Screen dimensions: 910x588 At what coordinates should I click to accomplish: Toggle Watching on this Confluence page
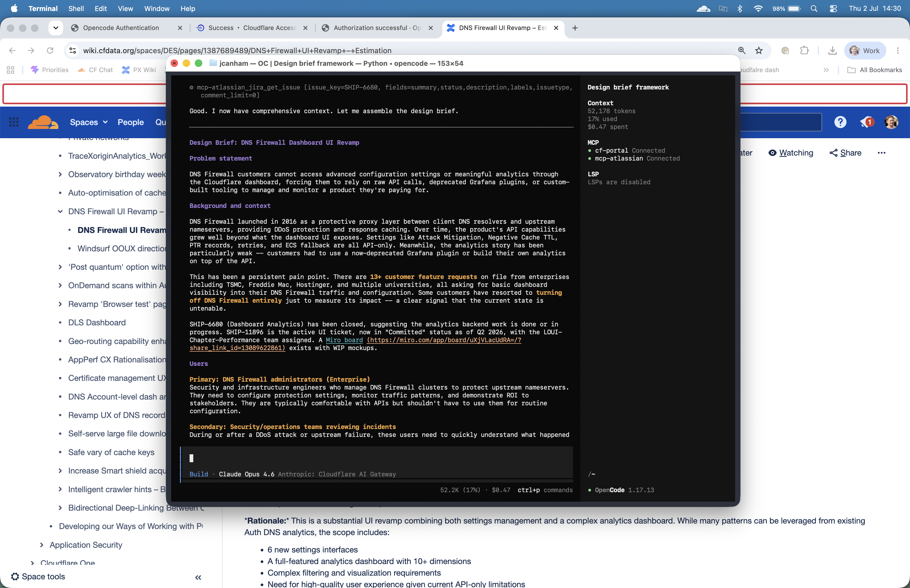point(790,153)
